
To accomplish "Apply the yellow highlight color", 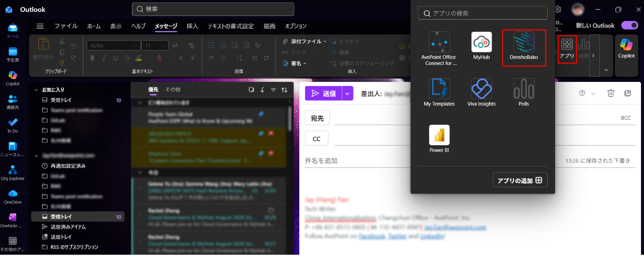I will tap(138, 58).
